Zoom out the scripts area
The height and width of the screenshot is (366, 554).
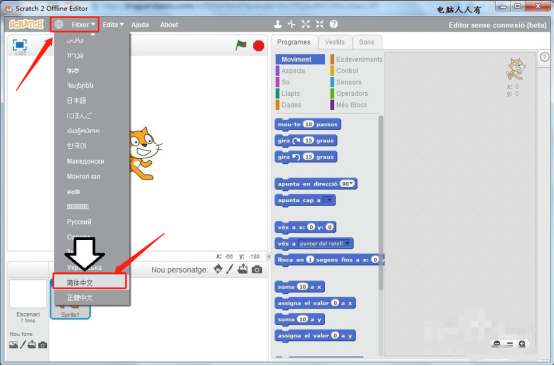(x=496, y=343)
